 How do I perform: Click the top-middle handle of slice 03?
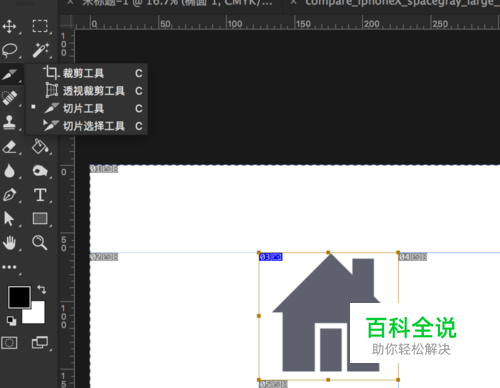tap(328, 253)
